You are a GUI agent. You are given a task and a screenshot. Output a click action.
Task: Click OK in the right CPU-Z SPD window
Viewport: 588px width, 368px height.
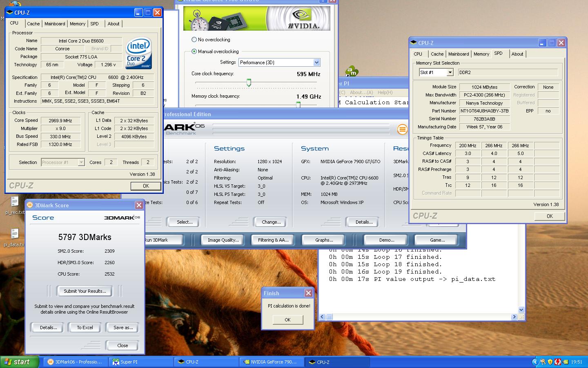click(x=550, y=216)
